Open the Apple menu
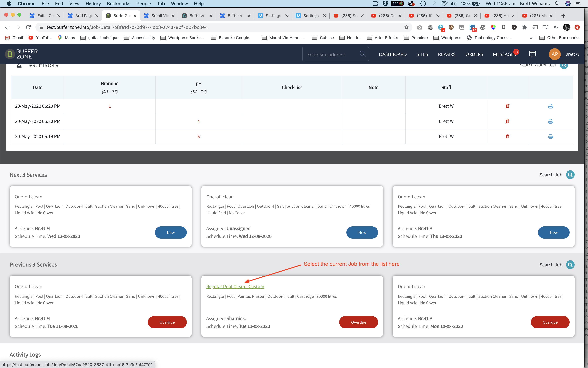The height and width of the screenshot is (368, 588). pyautogui.click(x=9, y=4)
